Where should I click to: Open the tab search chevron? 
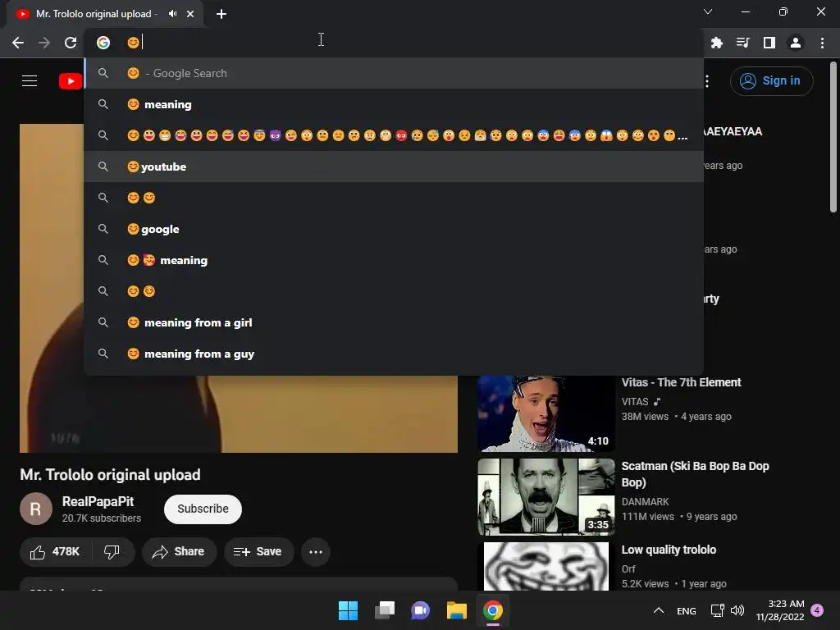tap(708, 11)
